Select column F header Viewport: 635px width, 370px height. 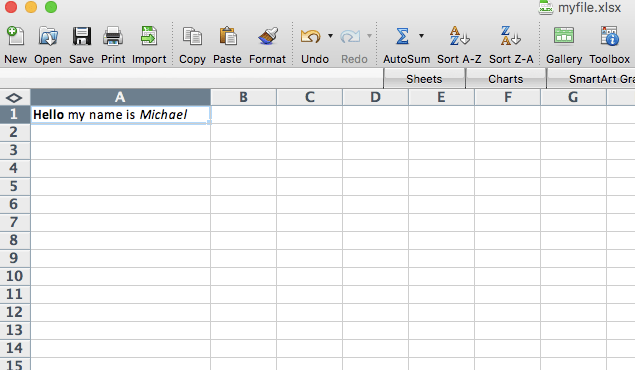(507, 97)
